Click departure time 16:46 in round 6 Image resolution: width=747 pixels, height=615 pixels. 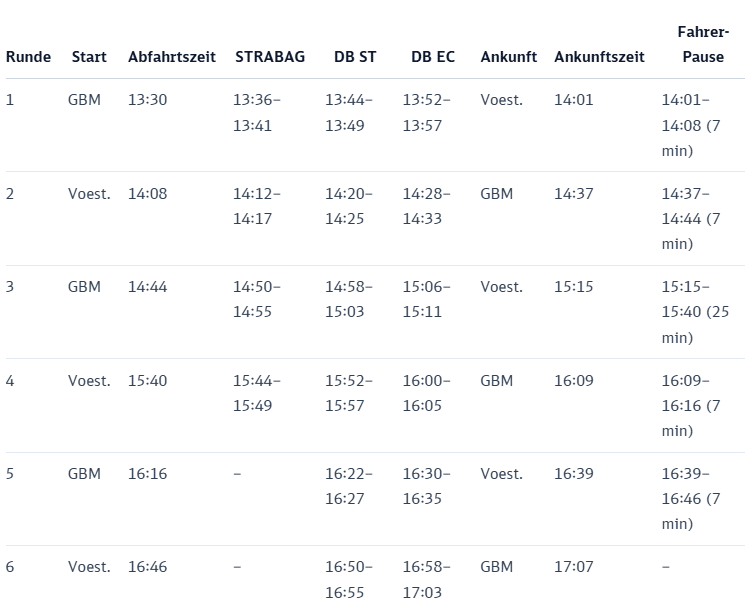[x=147, y=567]
